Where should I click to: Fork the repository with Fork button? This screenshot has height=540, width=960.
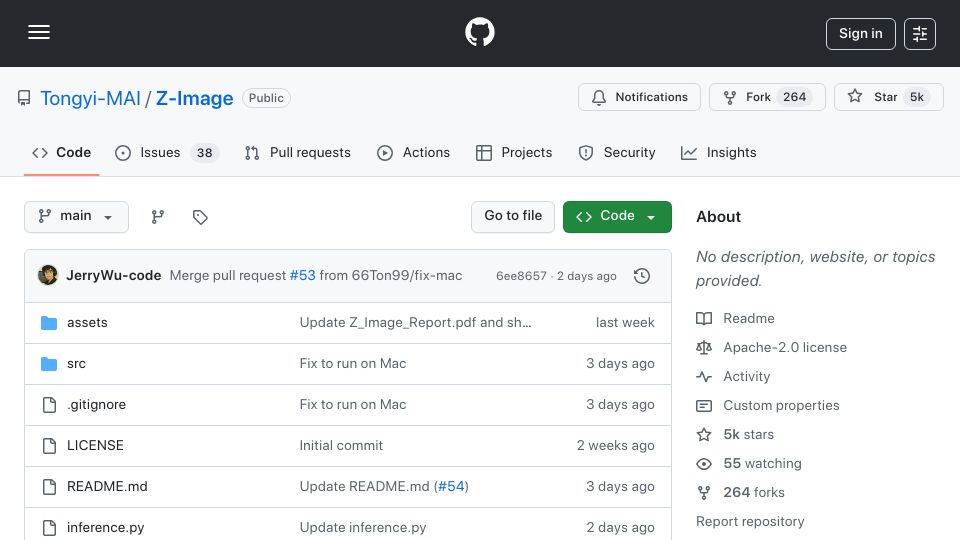coord(767,97)
